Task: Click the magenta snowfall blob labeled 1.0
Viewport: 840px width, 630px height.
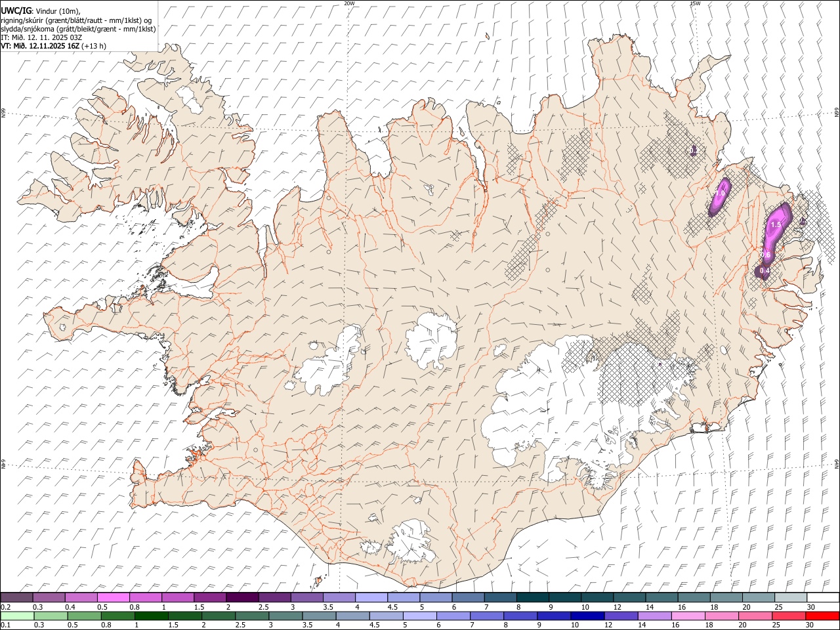Action: (720, 197)
